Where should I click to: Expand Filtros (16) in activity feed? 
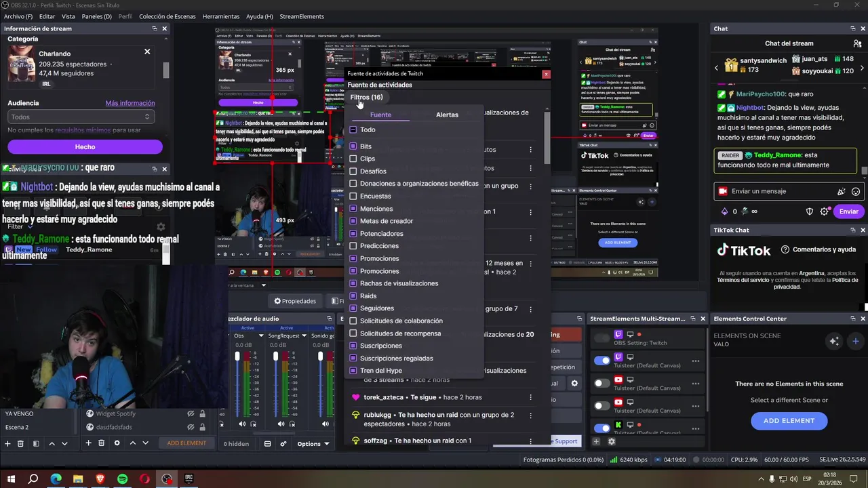tap(366, 98)
